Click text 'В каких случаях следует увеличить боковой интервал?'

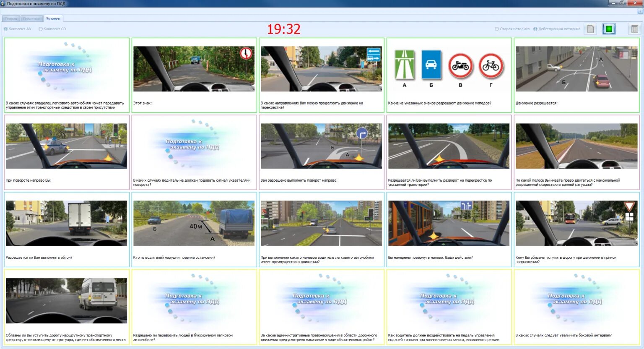click(x=563, y=335)
